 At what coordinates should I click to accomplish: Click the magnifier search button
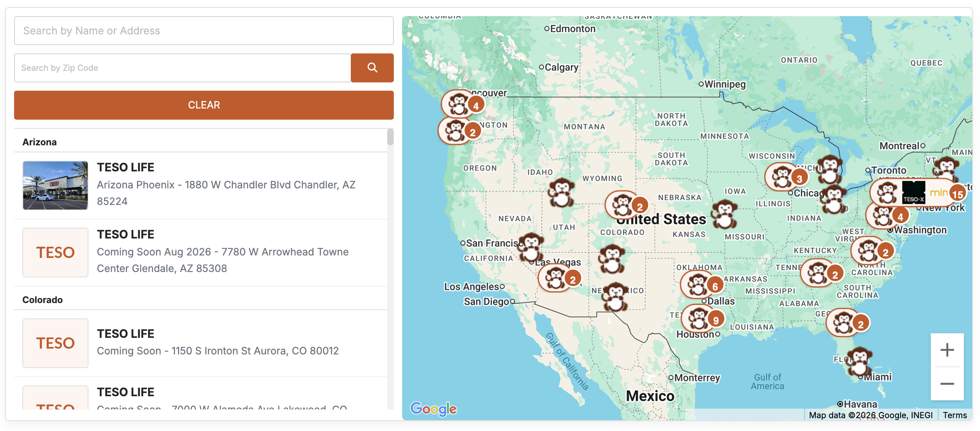tap(372, 68)
